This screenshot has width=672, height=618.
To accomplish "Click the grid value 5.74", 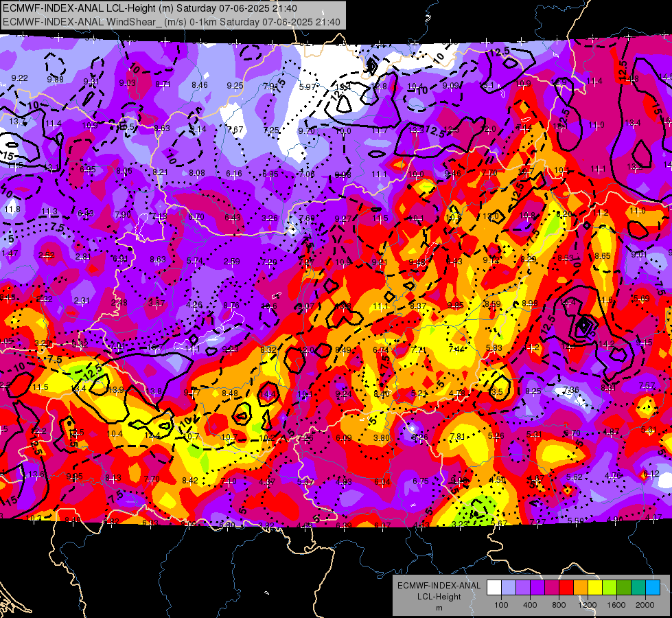I will 194,261.
